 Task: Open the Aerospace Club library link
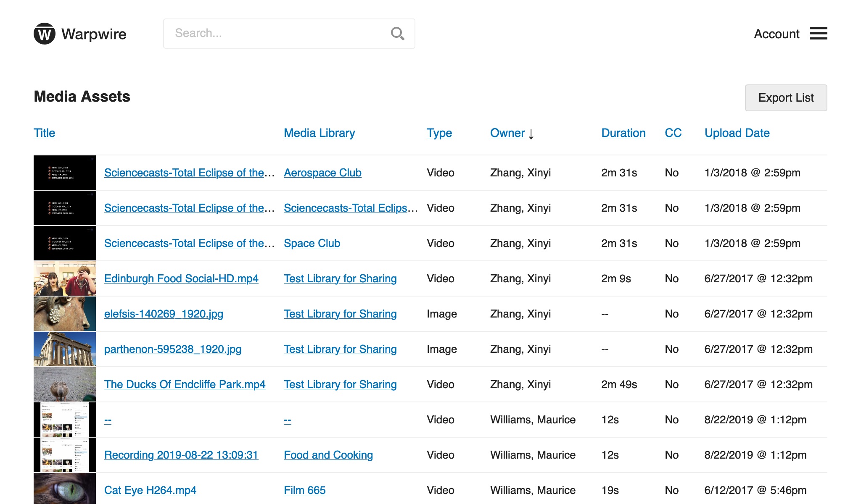coord(322,173)
